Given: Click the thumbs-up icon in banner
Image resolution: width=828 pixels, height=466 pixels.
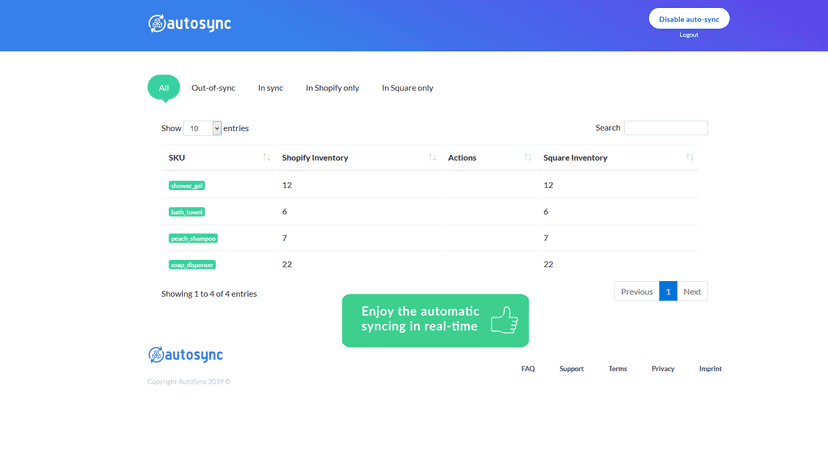Looking at the screenshot, I should [504, 320].
